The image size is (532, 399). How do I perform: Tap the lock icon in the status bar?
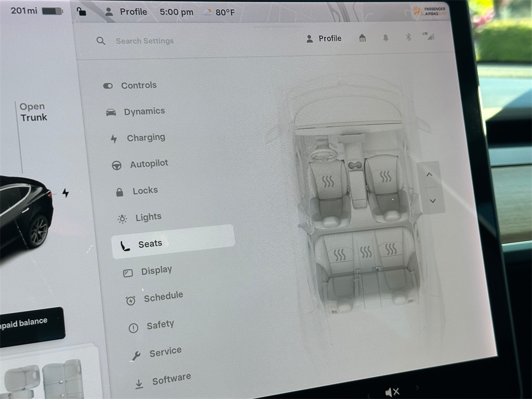[81, 11]
